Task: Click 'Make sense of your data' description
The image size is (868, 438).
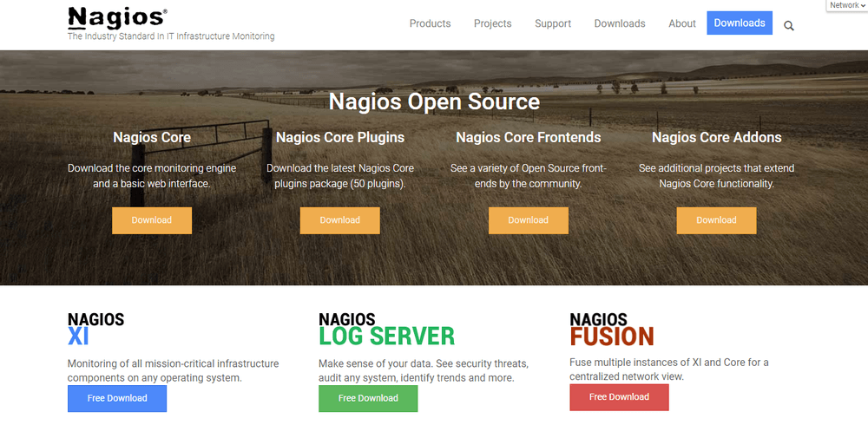Action: 424,370
